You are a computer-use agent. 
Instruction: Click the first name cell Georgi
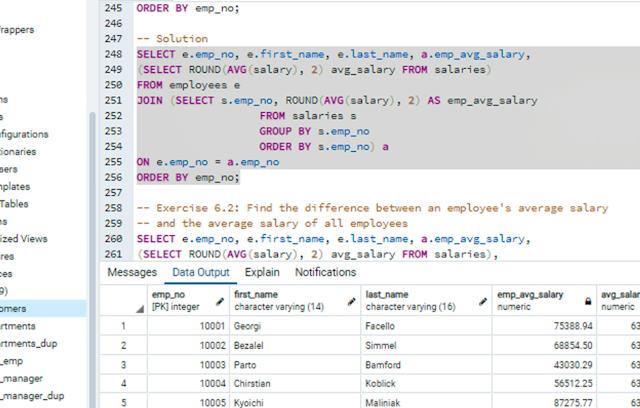click(x=295, y=326)
